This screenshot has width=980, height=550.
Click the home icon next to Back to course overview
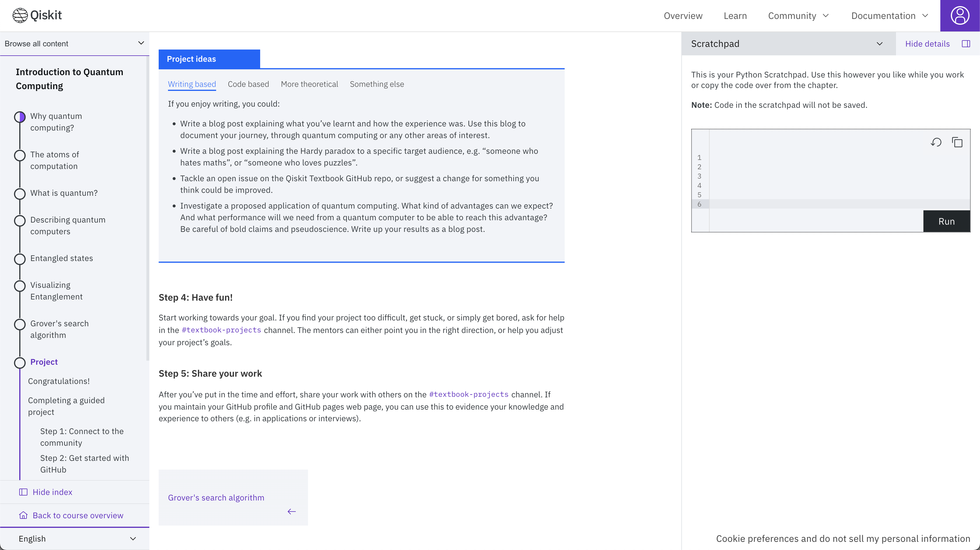tap(23, 515)
